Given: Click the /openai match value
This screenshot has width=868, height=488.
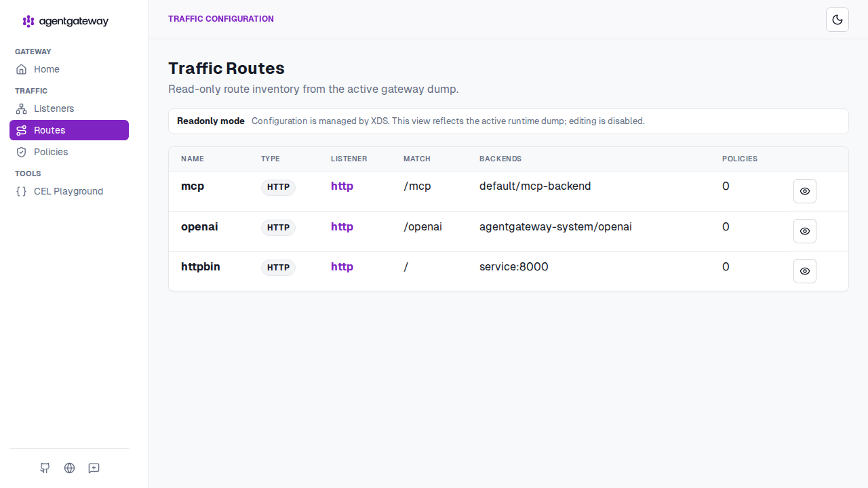Looking at the screenshot, I should tap(422, 227).
